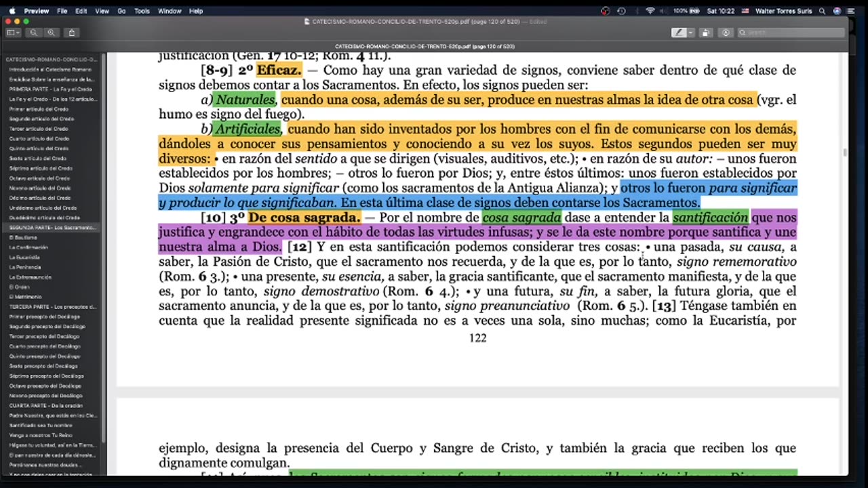This screenshot has height=488, width=868.
Task: Open the Window menu
Action: [x=170, y=11]
